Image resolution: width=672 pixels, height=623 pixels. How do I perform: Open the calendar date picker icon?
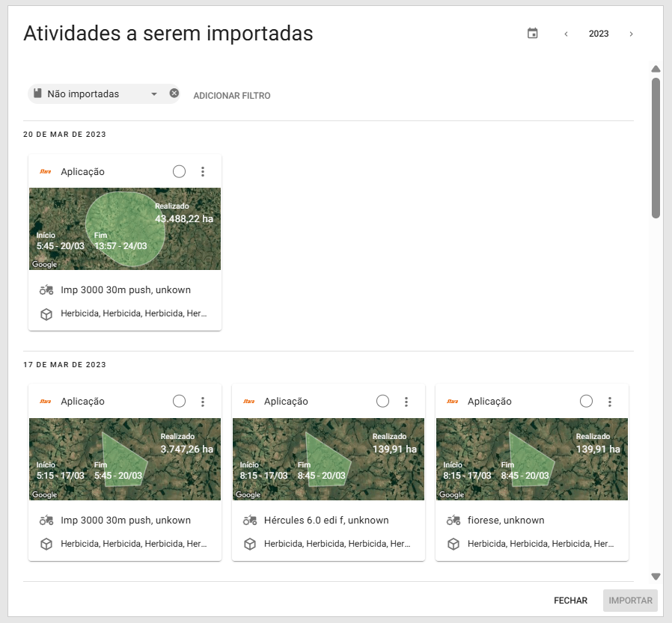click(533, 34)
